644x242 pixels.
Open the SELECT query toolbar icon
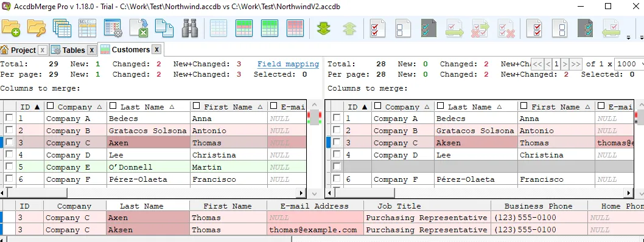click(x=87, y=28)
